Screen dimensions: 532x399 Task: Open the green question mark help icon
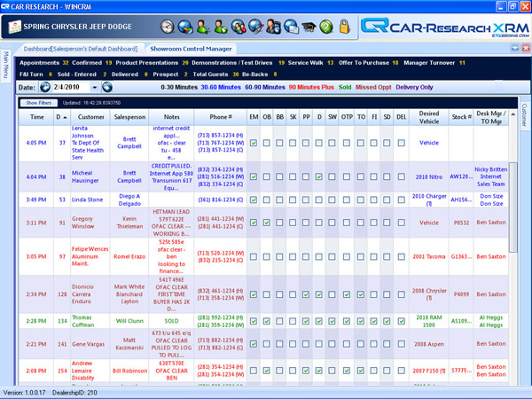pyautogui.click(x=326, y=27)
